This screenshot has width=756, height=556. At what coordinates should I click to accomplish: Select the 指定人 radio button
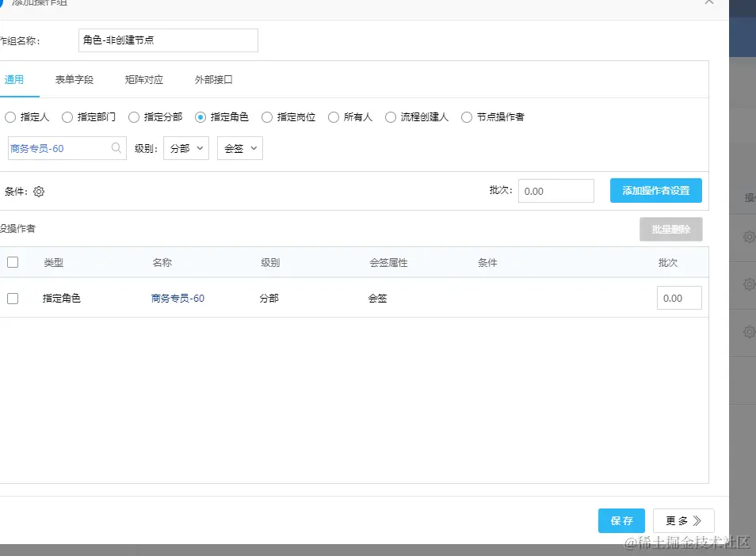10,117
